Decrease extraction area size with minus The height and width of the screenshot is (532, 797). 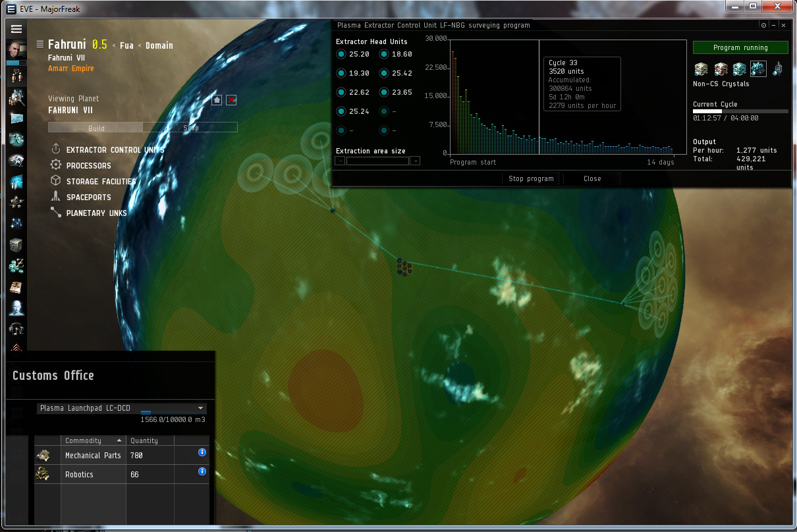[341, 161]
